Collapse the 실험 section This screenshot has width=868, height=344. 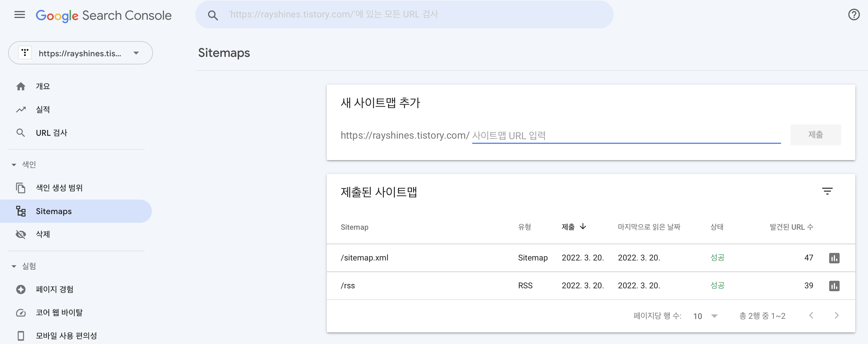point(14,266)
